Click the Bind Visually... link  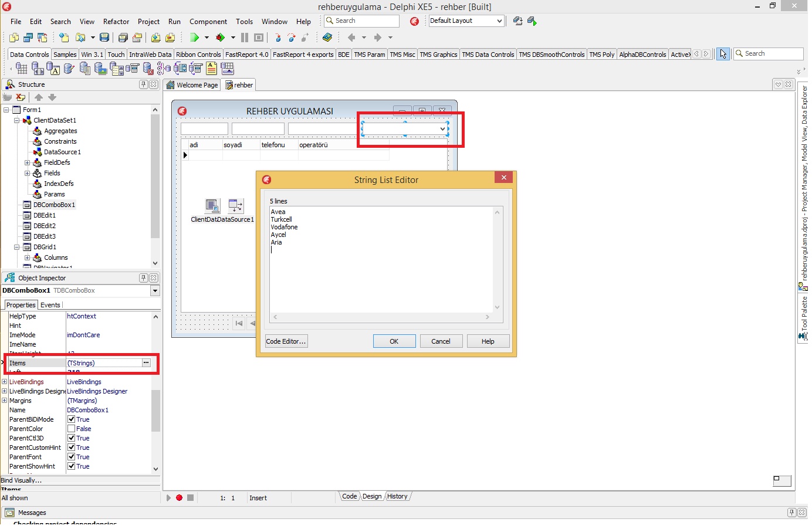coord(21,480)
